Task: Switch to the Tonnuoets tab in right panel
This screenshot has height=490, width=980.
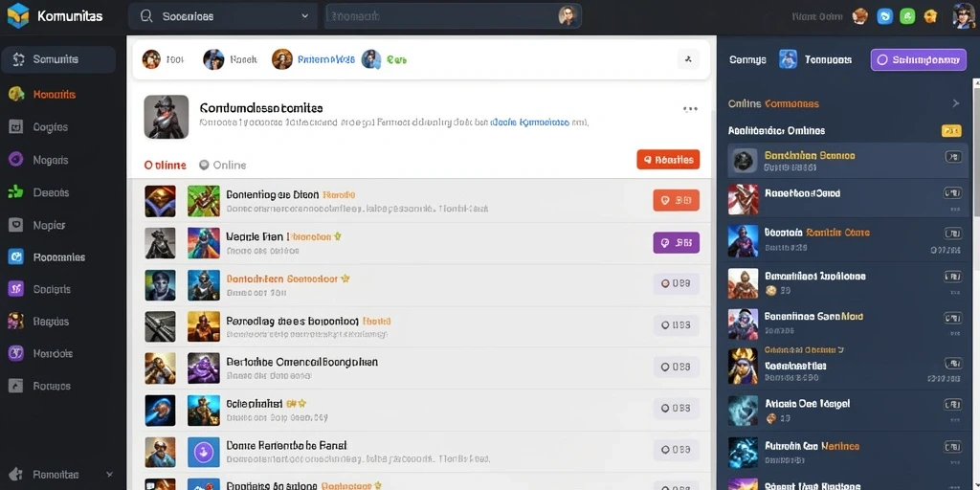Action: click(828, 59)
